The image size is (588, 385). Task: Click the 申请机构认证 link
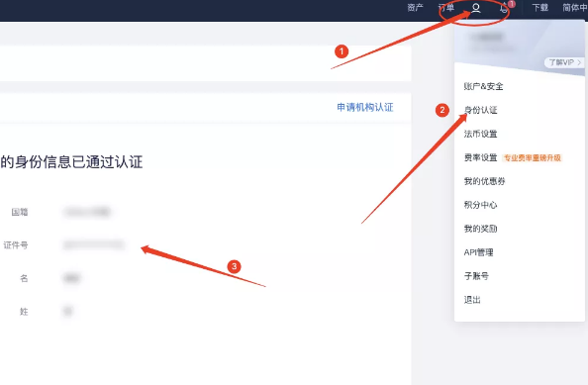(x=365, y=107)
